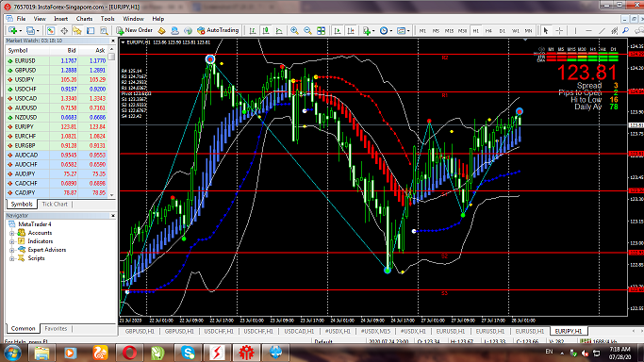The image size is (644, 362).
Task: Close the Navigator panel
Action: pos(113,216)
